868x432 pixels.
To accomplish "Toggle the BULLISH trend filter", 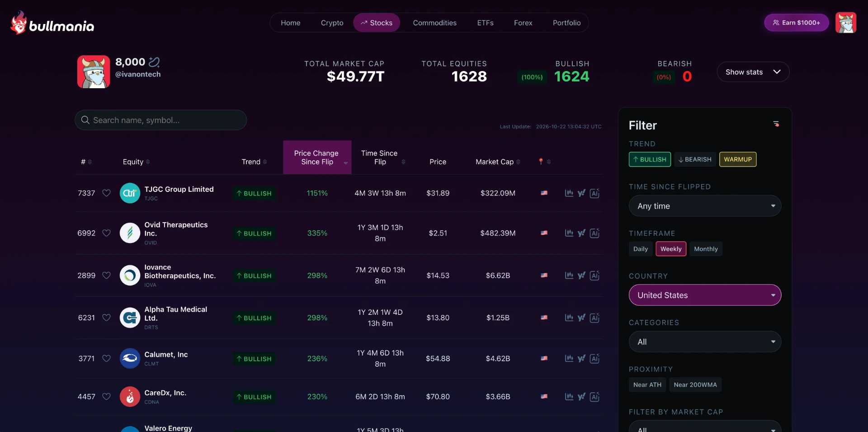I will point(650,159).
